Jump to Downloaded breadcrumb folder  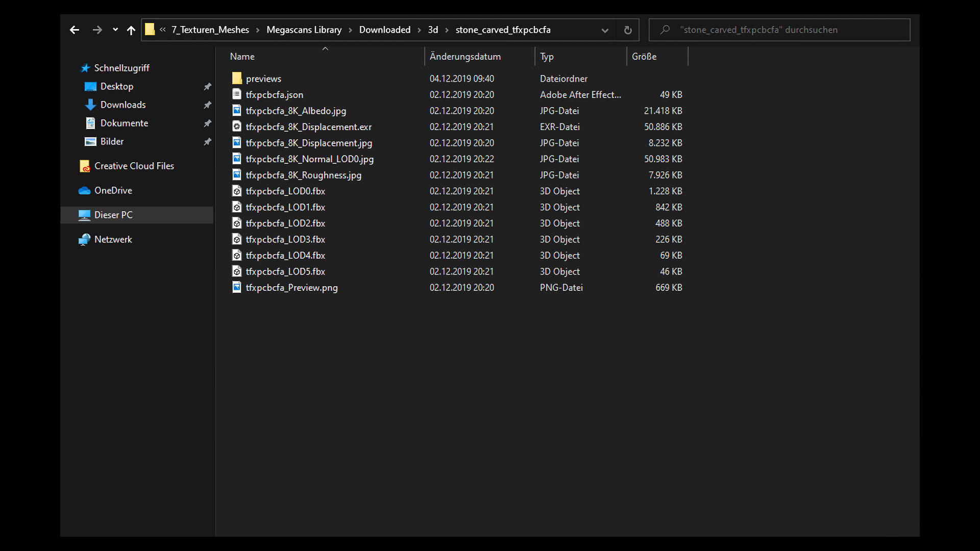(x=384, y=30)
